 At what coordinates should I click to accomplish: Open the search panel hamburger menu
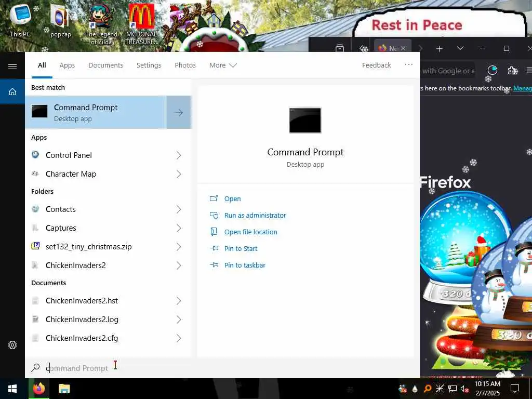tap(12, 66)
